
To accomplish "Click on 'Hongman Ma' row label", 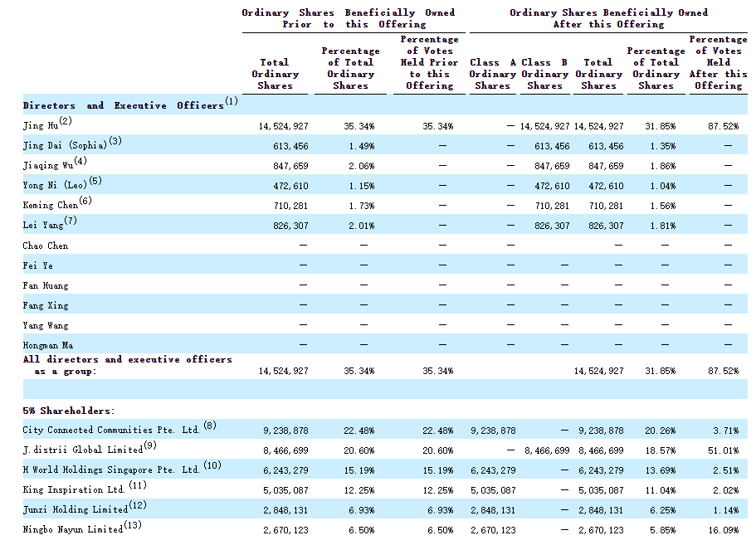I will pos(48,346).
